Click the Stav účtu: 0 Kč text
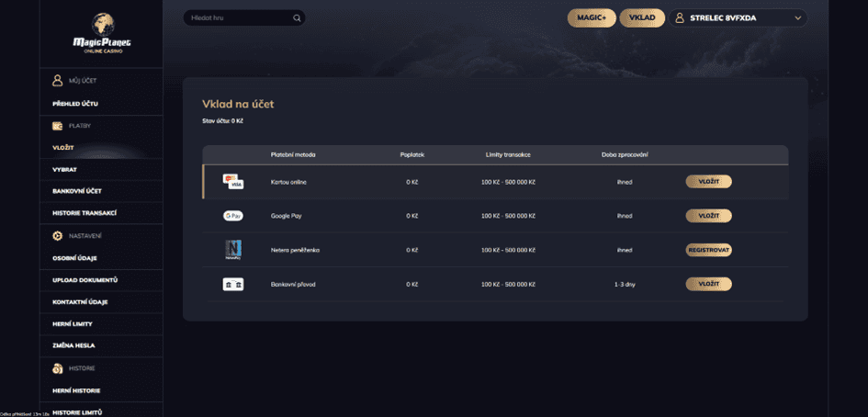The height and width of the screenshot is (417, 868). pyautogui.click(x=222, y=120)
